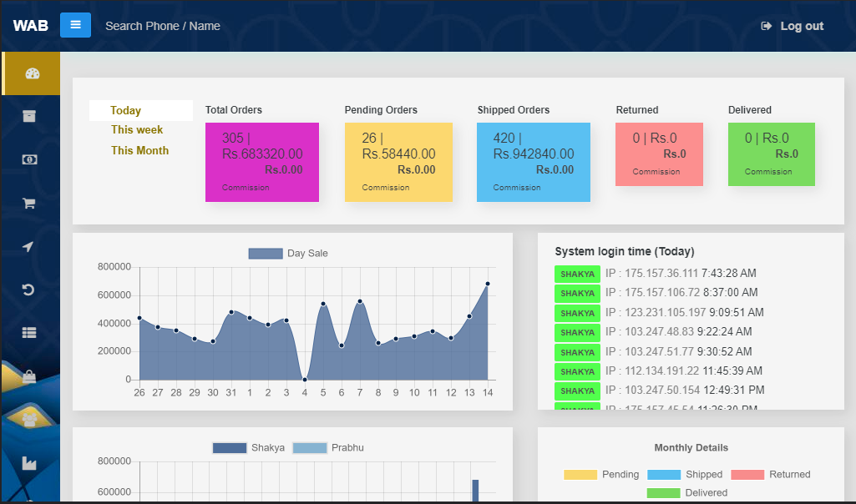Viewport: 856px width, 504px height.
Task: Open the money bill sidebar icon
Action: pyautogui.click(x=30, y=159)
